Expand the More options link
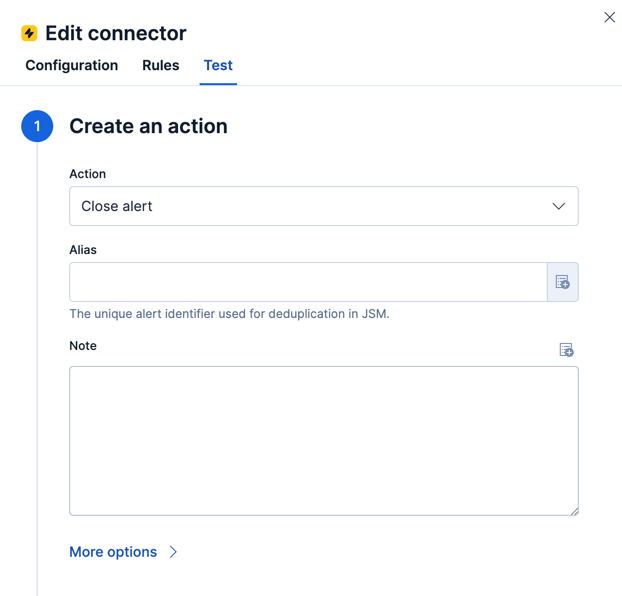622x596 pixels. pyautogui.click(x=113, y=552)
